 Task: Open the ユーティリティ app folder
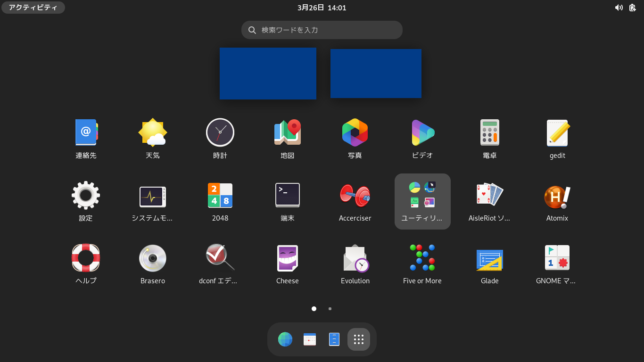pos(422,201)
